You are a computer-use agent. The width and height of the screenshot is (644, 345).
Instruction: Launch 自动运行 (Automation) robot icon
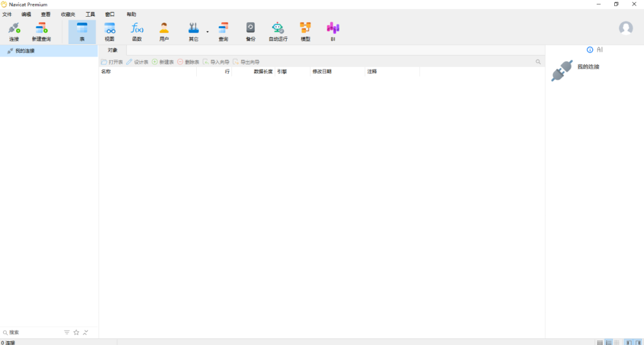tap(278, 31)
